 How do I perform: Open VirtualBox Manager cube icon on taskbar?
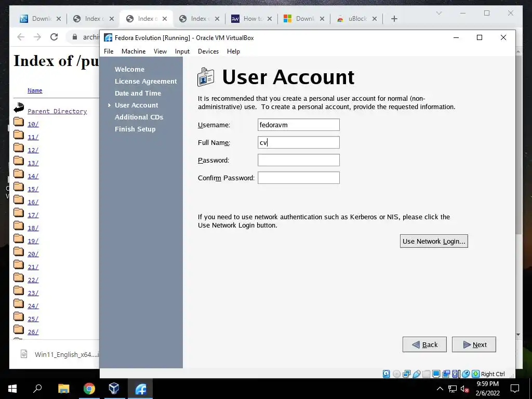click(x=114, y=389)
